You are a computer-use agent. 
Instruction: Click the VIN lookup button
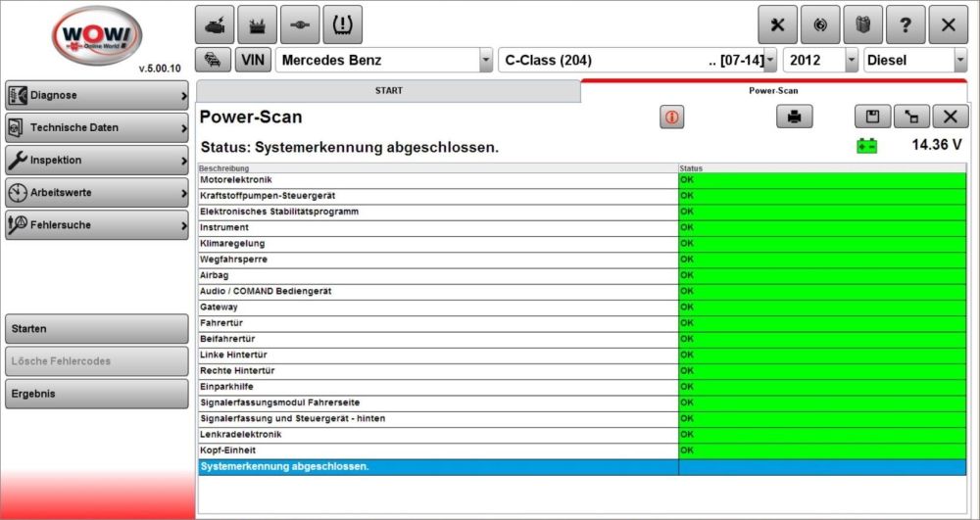pos(253,60)
